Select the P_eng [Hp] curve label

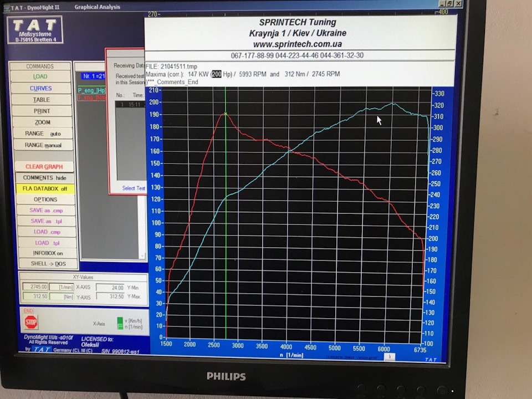click(91, 90)
